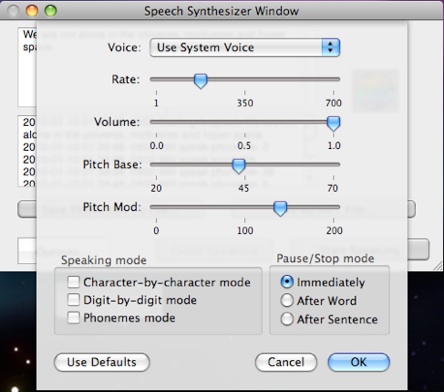Select the Immediately radio button

pos(287,282)
